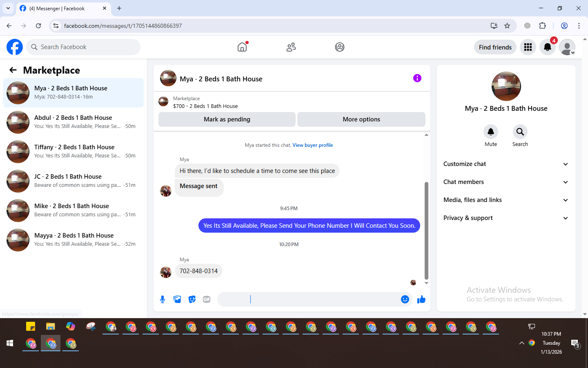Toggle the conversation information icon
Image resolution: width=588 pixels, height=368 pixels.
417,78
